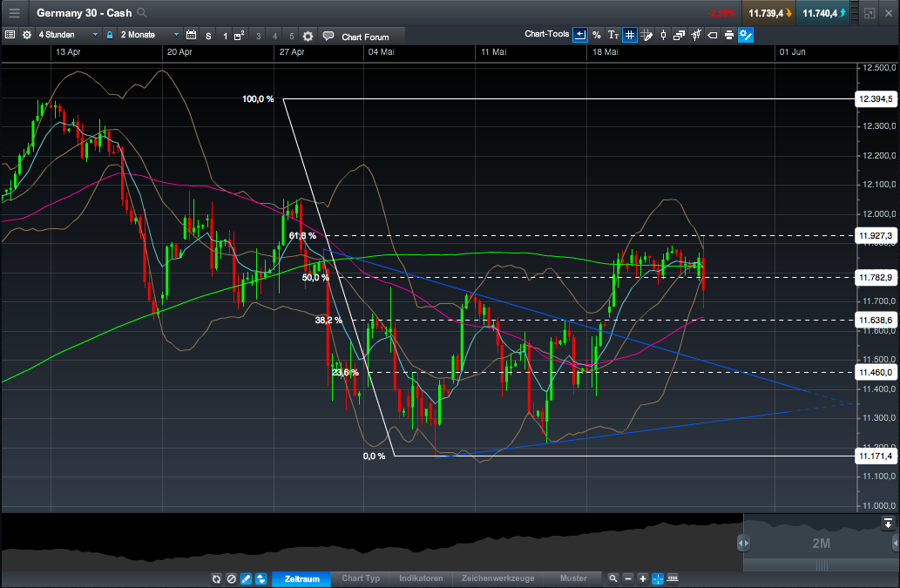900x588 pixels.
Task: Click the 2M range slider window
Action: (x=821, y=543)
